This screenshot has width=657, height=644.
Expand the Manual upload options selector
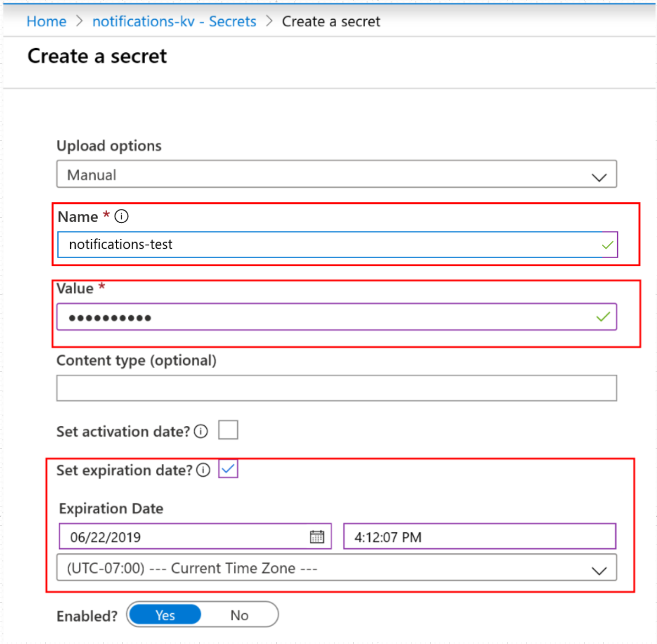337,175
